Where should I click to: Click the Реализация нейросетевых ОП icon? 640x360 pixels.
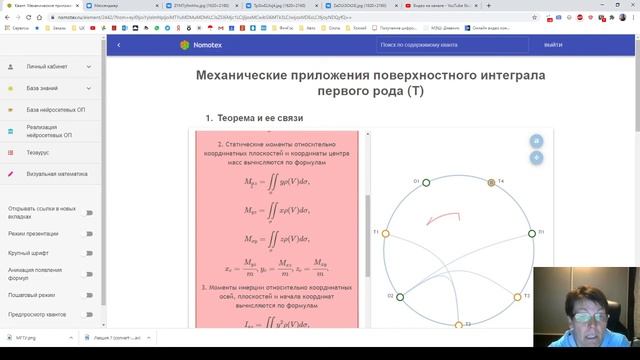11,131
